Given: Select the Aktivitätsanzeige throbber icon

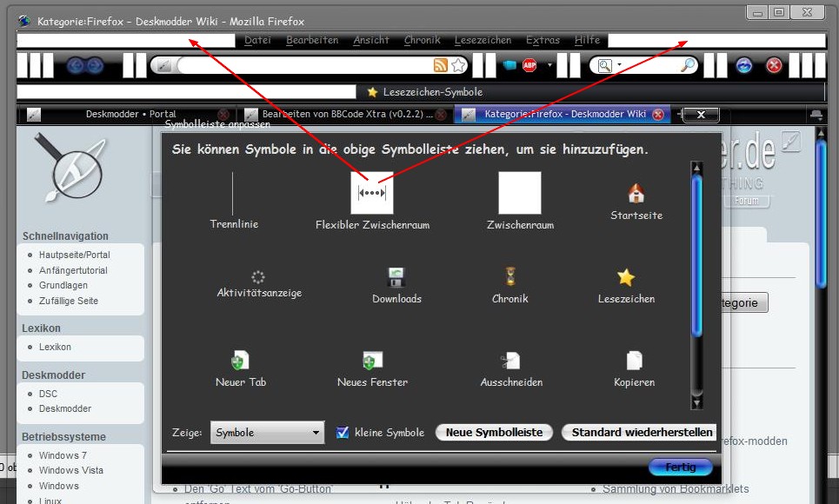Looking at the screenshot, I should 258,276.
